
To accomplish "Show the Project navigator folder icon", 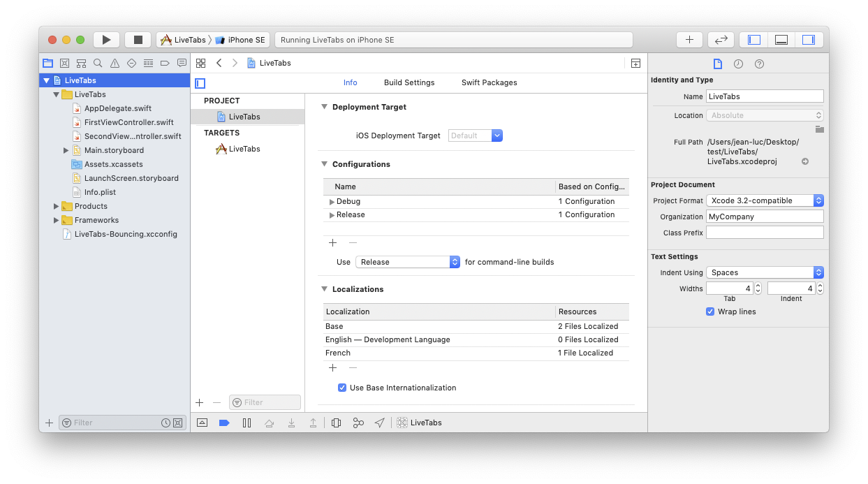I will 47,63.
